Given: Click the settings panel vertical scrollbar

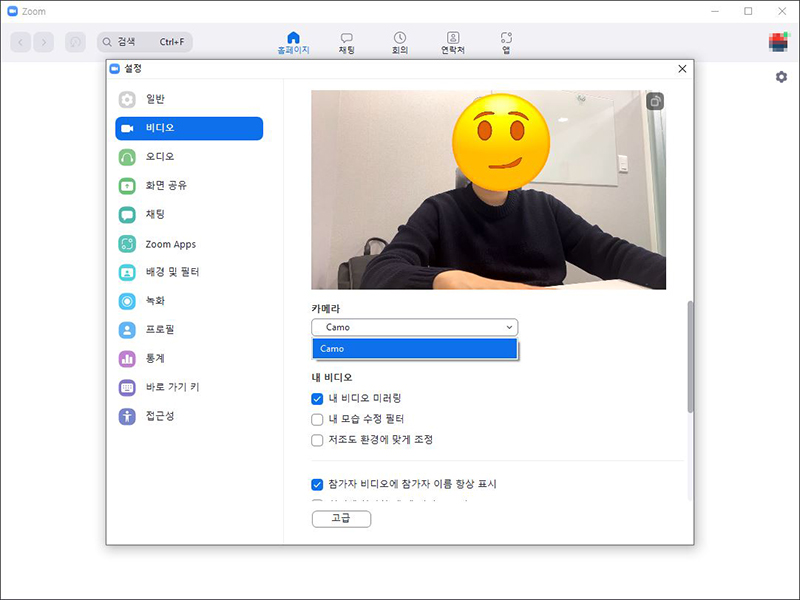Looking at the screenshot, I should tap(690, 357).
